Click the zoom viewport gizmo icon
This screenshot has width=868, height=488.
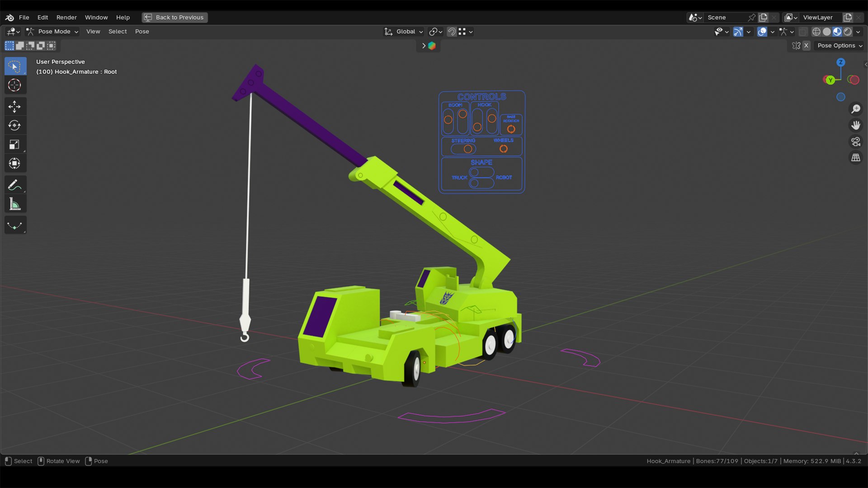point(856,109)
